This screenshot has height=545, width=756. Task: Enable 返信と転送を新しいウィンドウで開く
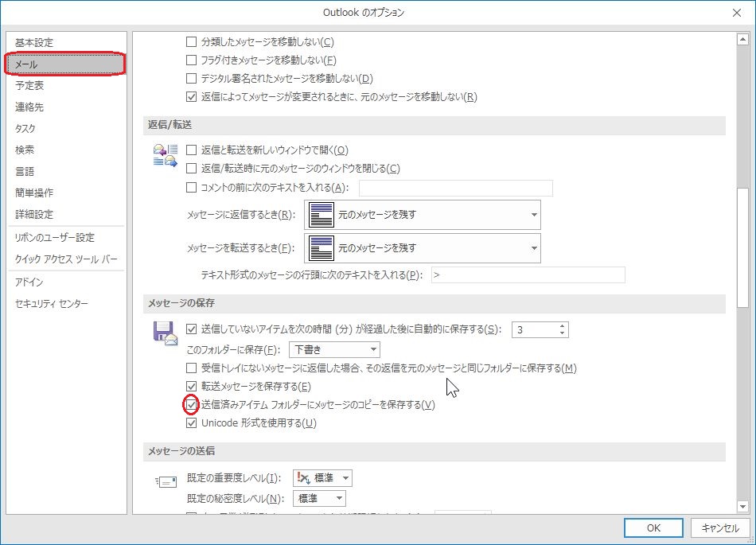tap(192, 150)
